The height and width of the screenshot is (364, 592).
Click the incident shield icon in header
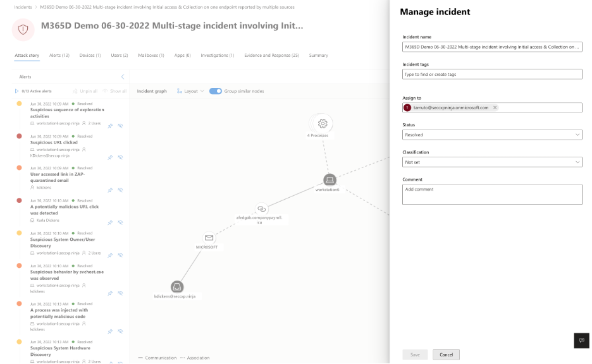click(x=23, y=29)
